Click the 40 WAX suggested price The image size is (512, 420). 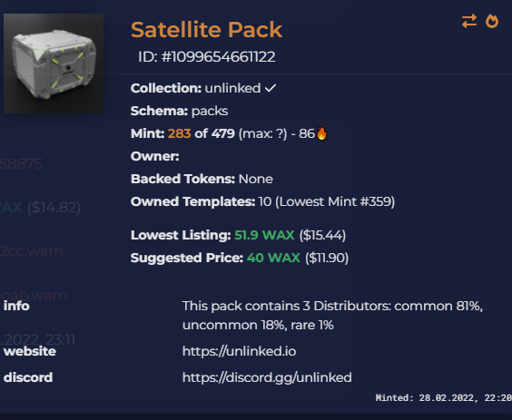[x=273, y=258]
